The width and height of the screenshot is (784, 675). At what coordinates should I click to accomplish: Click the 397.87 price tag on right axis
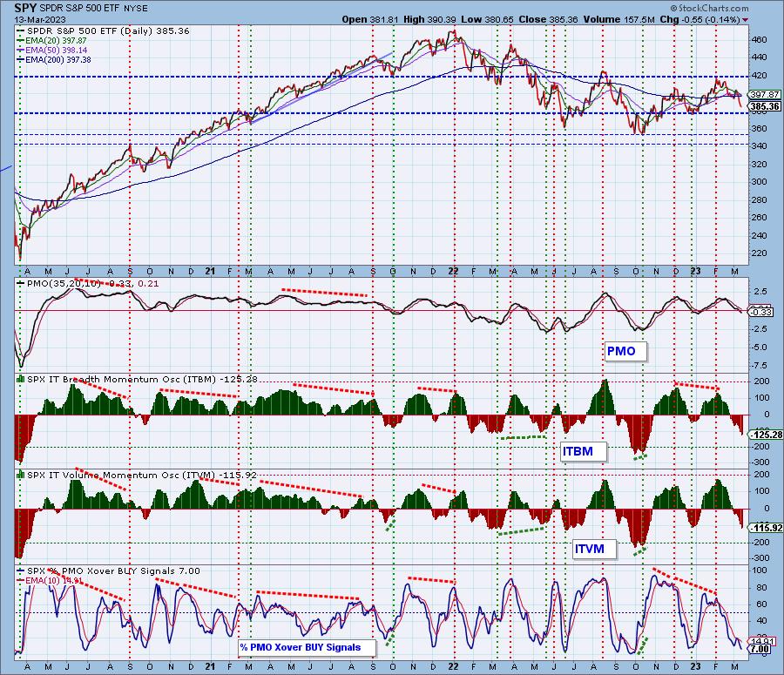[x=765, y=94]
